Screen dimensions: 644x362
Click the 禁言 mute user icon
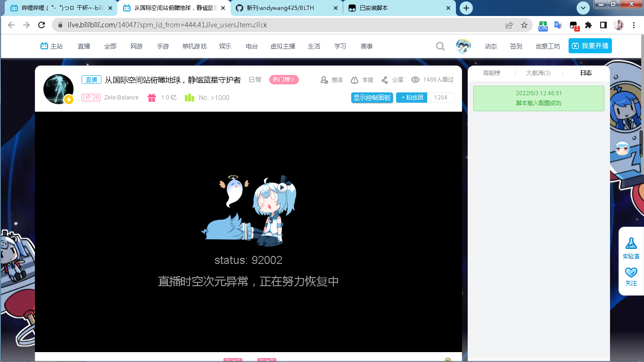click(324, 80)
